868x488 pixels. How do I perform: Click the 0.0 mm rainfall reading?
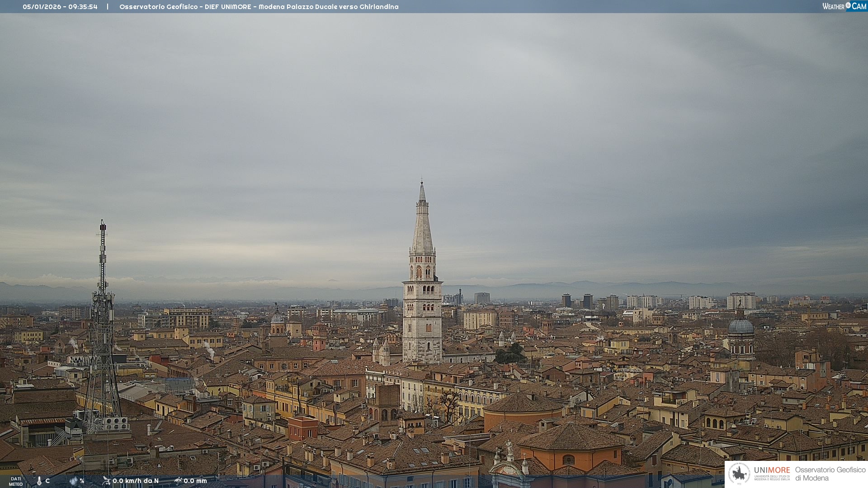point(195,481)
